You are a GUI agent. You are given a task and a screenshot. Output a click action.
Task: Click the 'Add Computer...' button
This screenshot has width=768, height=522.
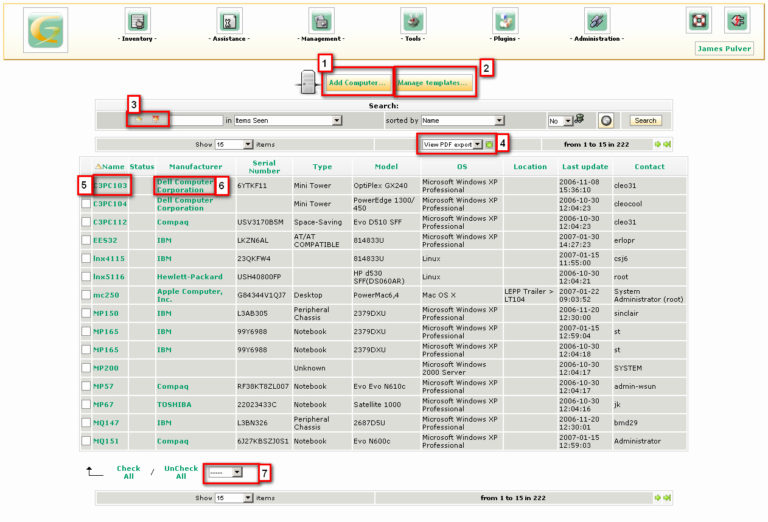tap(357, 83)
